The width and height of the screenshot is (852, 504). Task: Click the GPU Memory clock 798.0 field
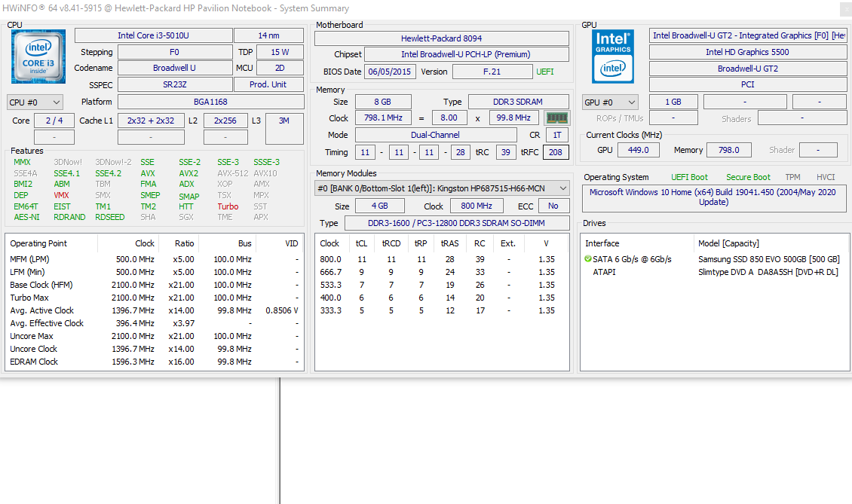click(x=729, y=150)
